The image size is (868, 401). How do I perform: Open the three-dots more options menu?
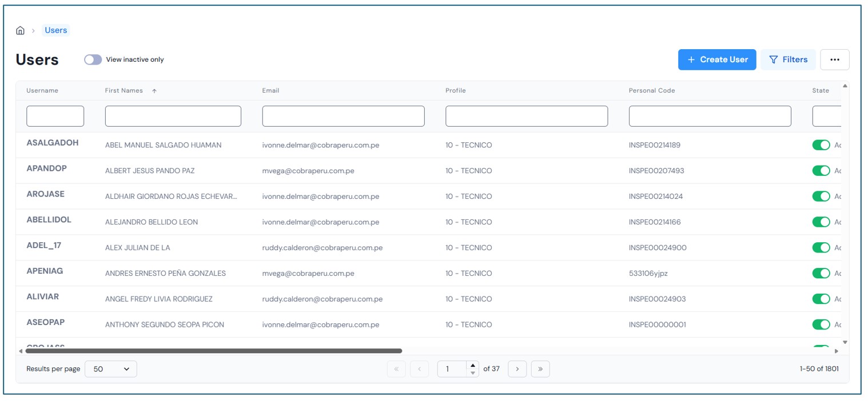(x=834, y=59)
